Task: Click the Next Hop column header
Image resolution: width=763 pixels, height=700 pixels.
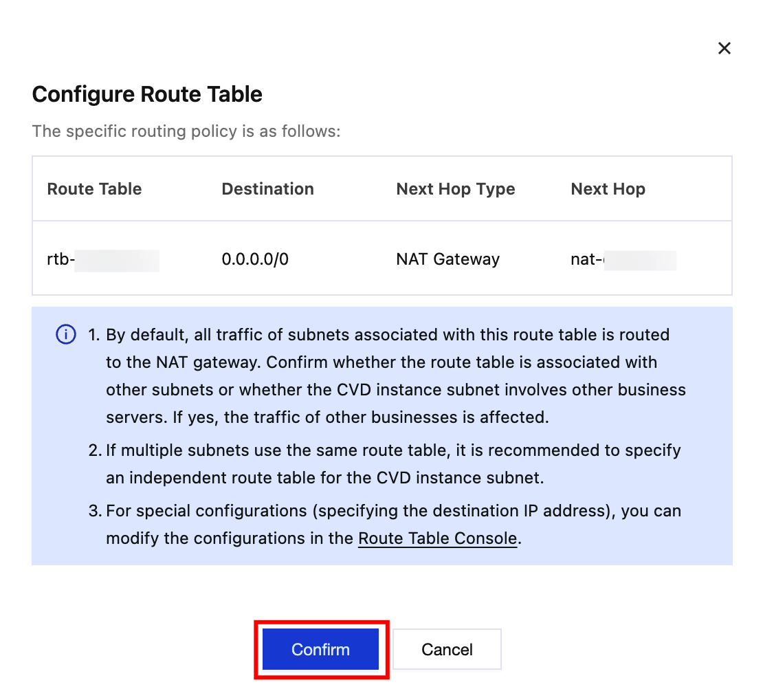Action: pyautogui.click(x=608, y=189)
